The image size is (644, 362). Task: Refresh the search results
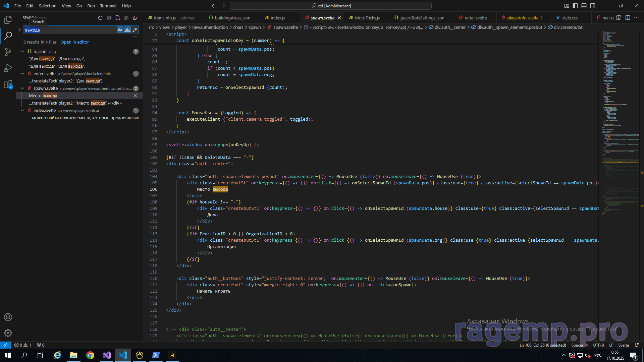(100, 18)
